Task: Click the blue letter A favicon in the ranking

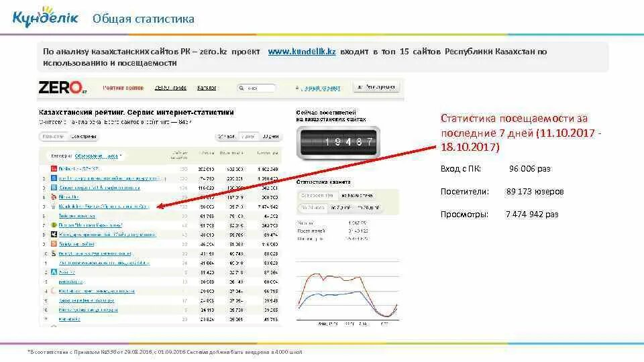Action: coord(54,272)
